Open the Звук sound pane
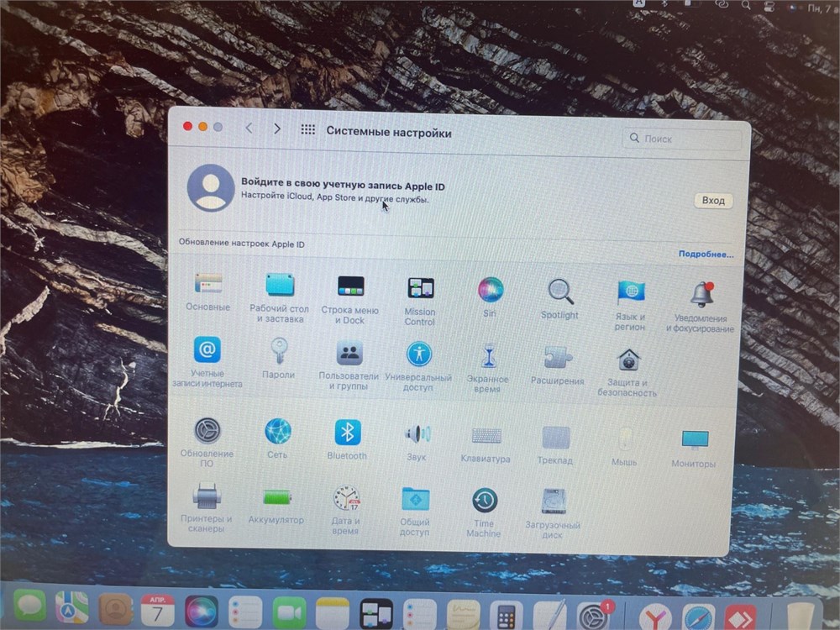Screen dimensions: 840x630 click(x=417, y=442)
